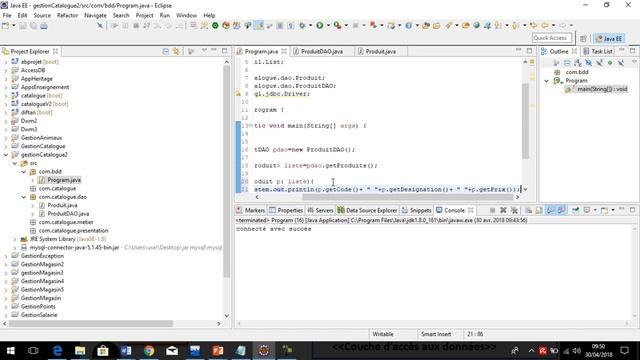Click Collapse All in Project Explorer

coord(166,51)
